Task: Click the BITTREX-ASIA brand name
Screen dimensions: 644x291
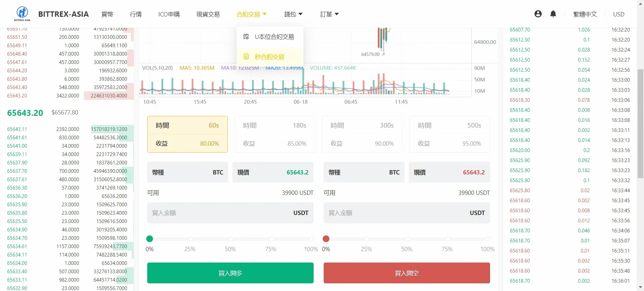Action: 63,14
